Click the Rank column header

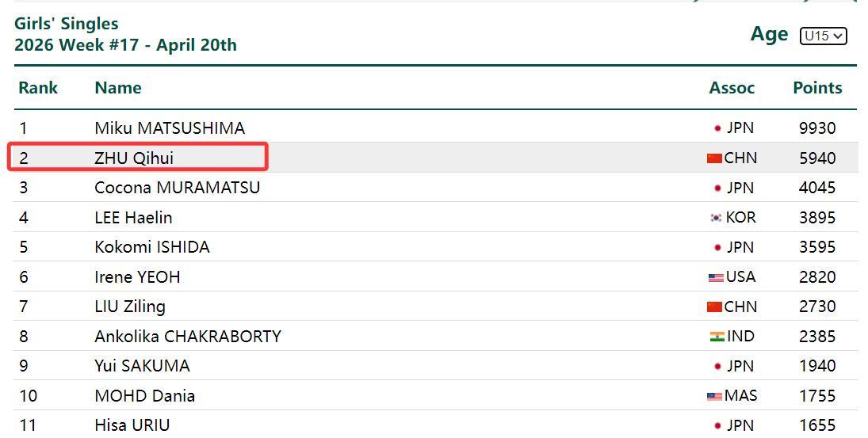tap(38, 88)
